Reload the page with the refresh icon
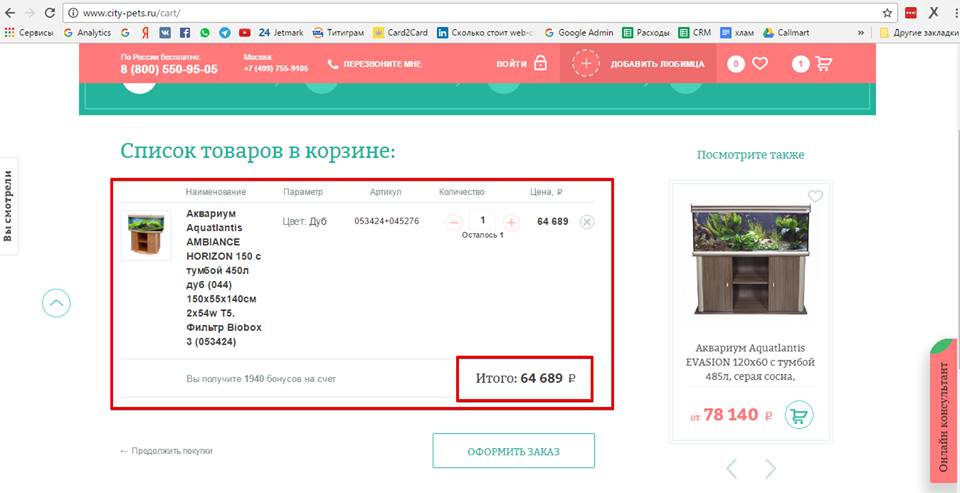 point(50,13)
